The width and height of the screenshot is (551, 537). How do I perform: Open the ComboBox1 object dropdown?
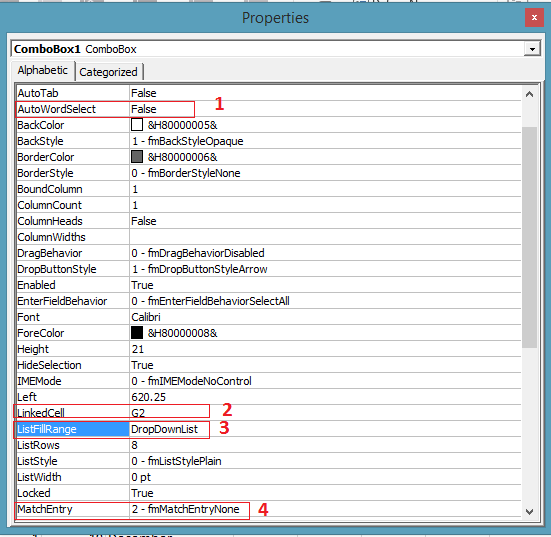pyautogui.click(x=532, y=49)
